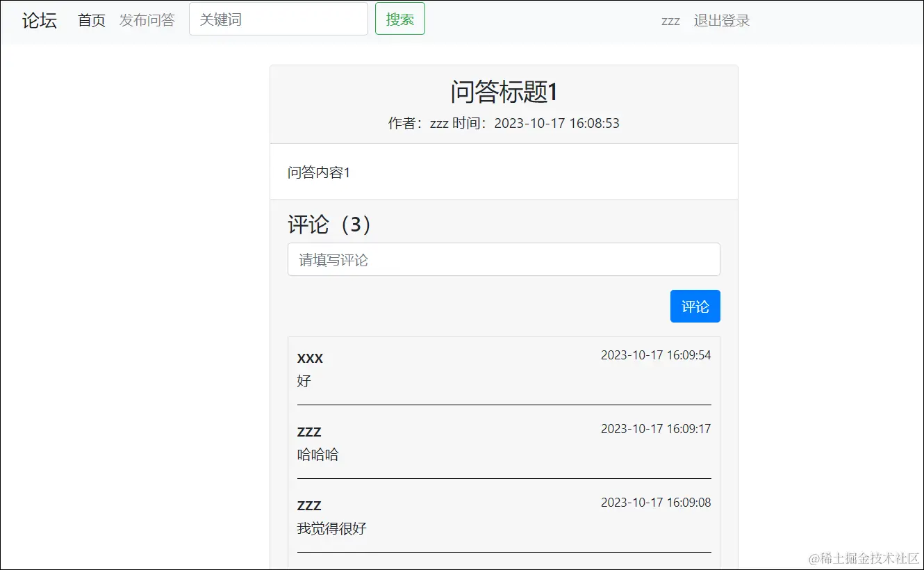Click commenter name xxx
The height and width of the screenshot is (570, 924).
pyautogui.click(x=310, y=358)
